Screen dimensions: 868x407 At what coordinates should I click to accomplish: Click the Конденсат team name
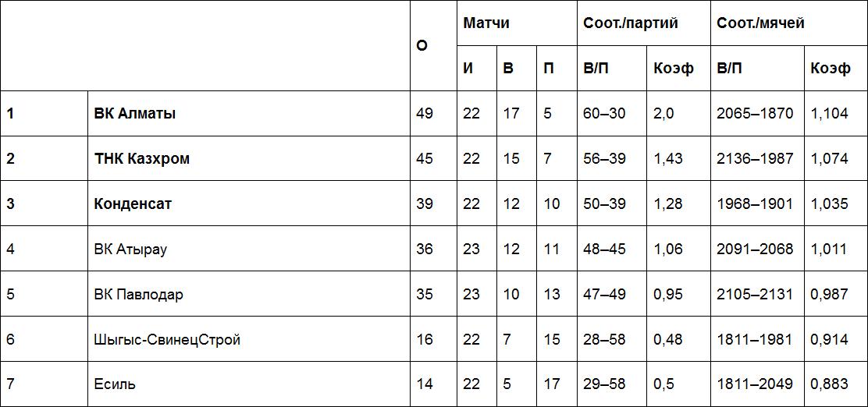tap(133, 203)
